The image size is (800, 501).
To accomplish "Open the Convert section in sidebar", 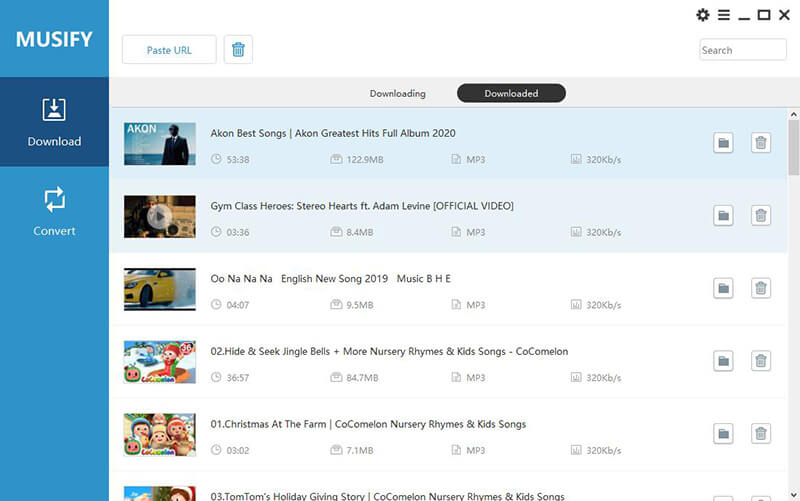I will click(x=54, y=212).
